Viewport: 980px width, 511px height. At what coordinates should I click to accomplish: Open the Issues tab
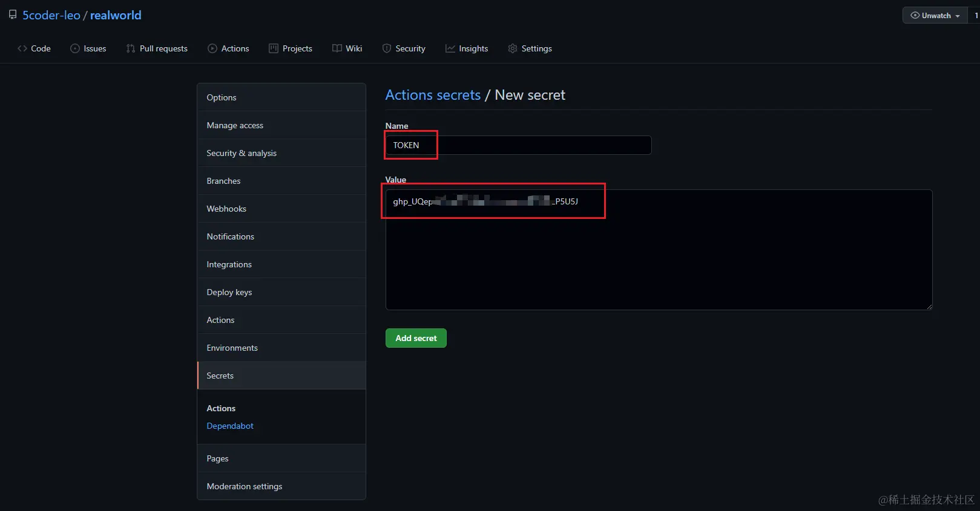click(x=88, y=48)
